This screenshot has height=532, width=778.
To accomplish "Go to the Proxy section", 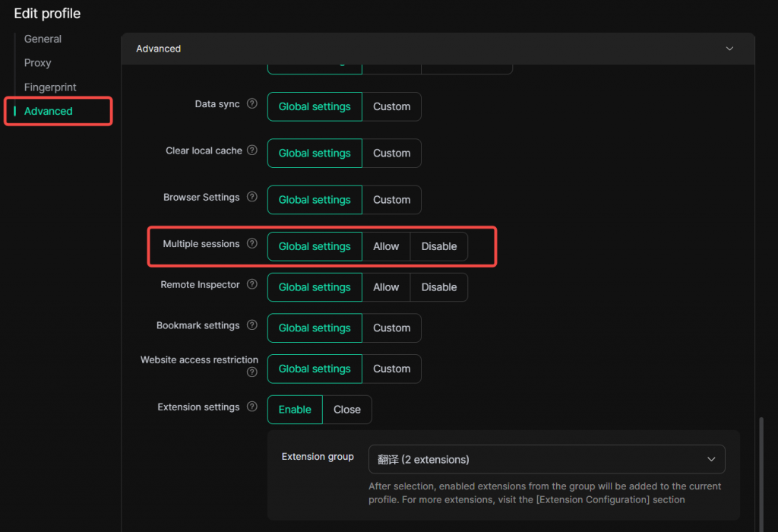I will (x=38, y=63).
